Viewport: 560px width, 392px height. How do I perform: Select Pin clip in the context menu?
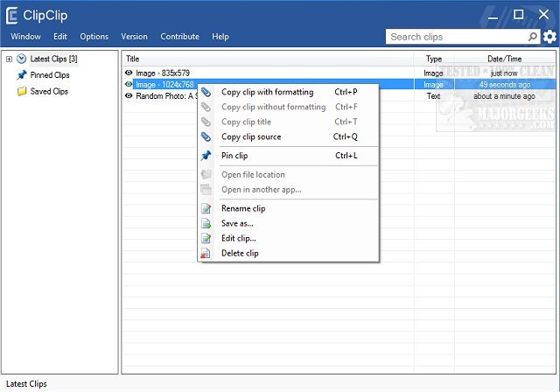(x=288, y=156)
